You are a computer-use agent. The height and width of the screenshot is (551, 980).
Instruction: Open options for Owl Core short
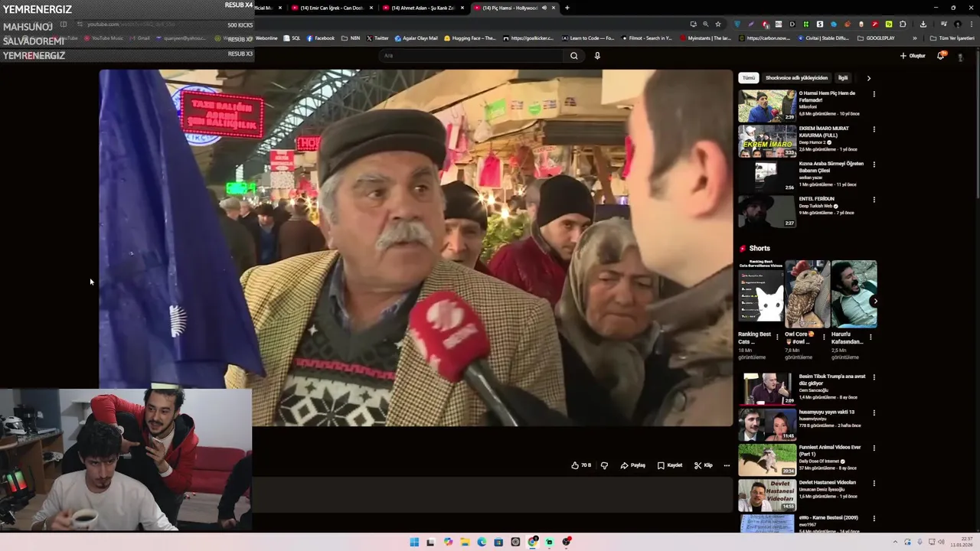pos(824,337)
